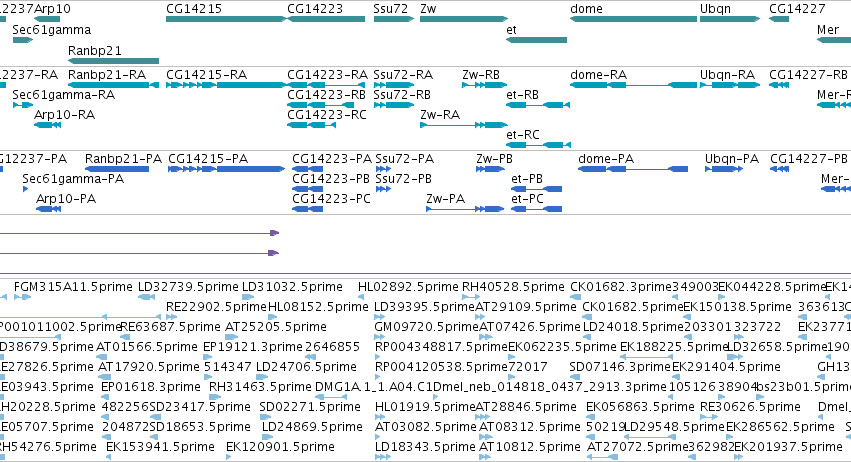This screenshot has width=851, height=462.
Task: Click the dome gene name label
Action: pos(586,9)
